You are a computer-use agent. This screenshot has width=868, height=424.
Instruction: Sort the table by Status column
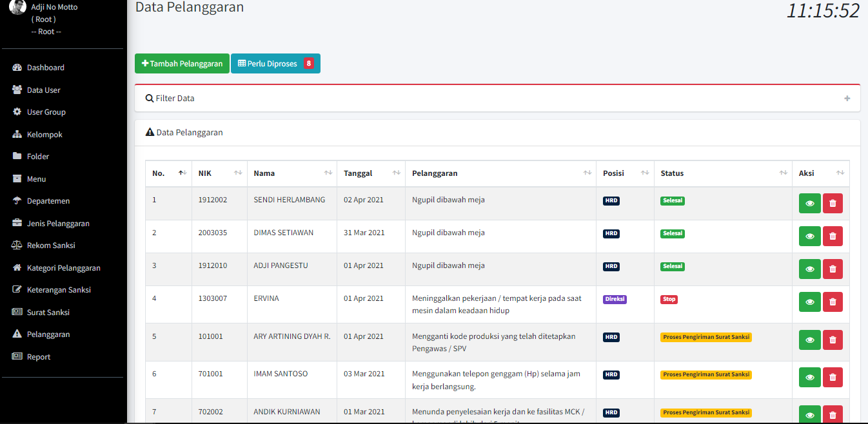[x=722, y=173]
